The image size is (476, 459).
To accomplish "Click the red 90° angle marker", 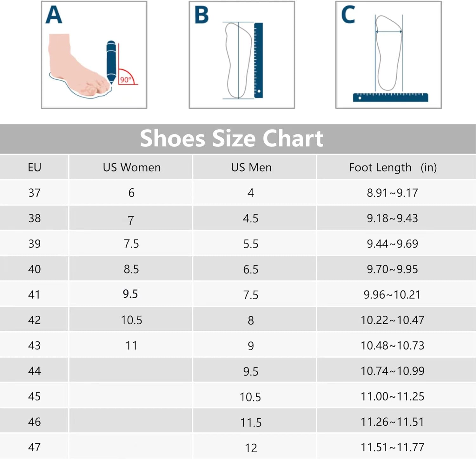I will click(126, 78).
